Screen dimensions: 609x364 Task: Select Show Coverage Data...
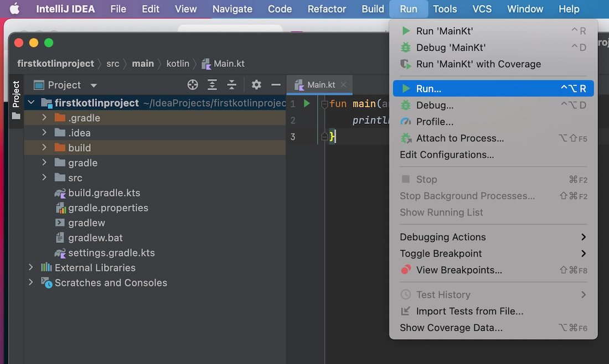[x=493, y=327]
